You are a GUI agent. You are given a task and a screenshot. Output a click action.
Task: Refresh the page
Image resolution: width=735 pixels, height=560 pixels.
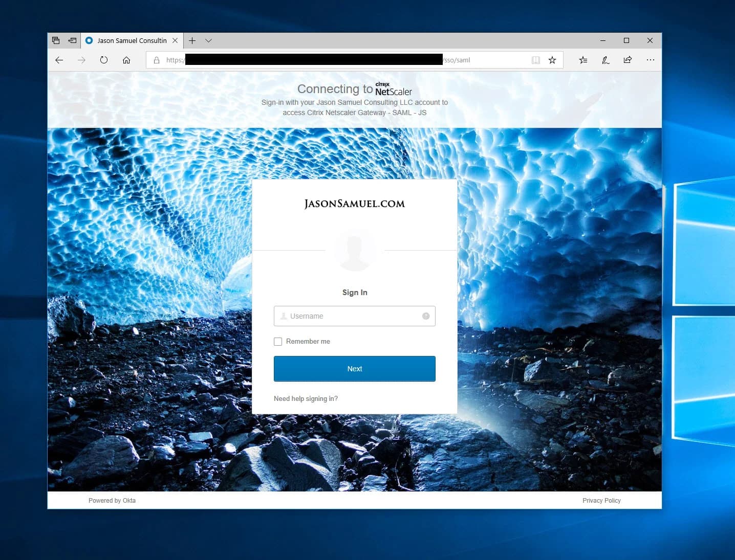point(104,60)
